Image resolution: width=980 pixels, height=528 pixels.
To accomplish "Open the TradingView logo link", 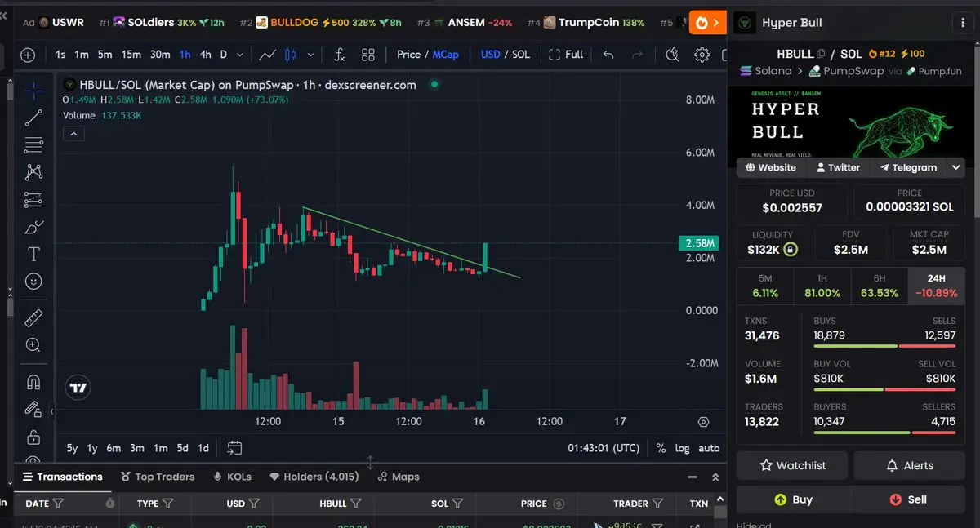I will click(x=78, y=388).
